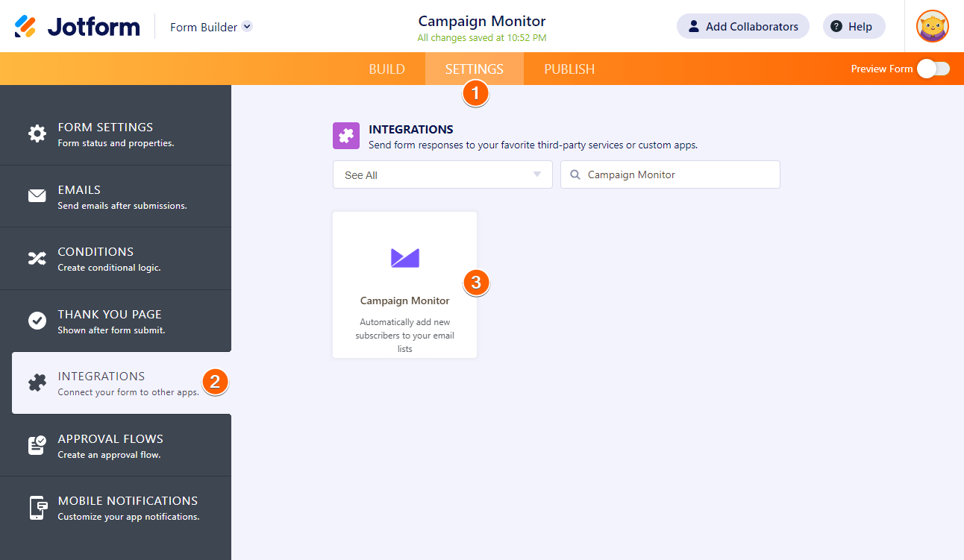The height and width of the screenshot is (560, 964).
Task: Click the Approval Flows document icon
Action: click(x=37, y=445)
